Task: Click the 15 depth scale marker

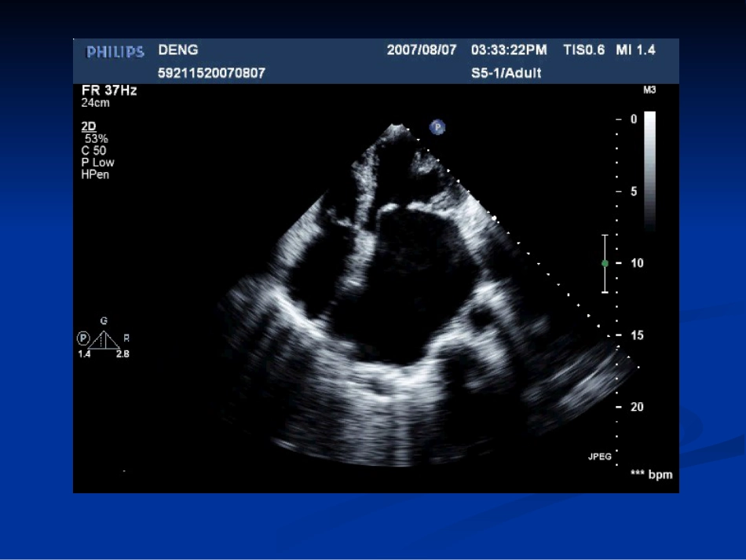Action: pyautogui.click(x=637, y=335)
